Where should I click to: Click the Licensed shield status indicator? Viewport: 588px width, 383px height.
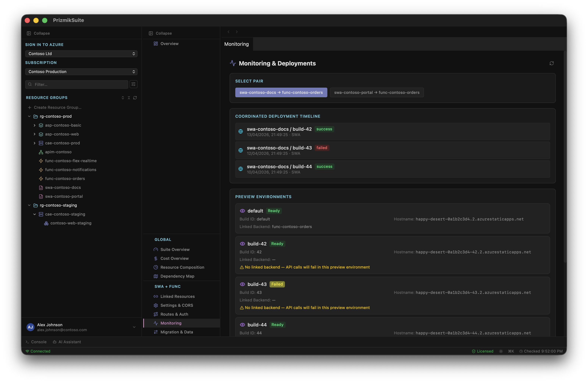tap(482, 351)
